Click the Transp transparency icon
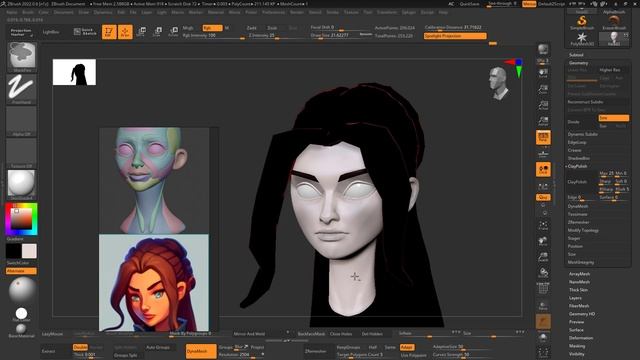The image size is (640, 360). 543,306
